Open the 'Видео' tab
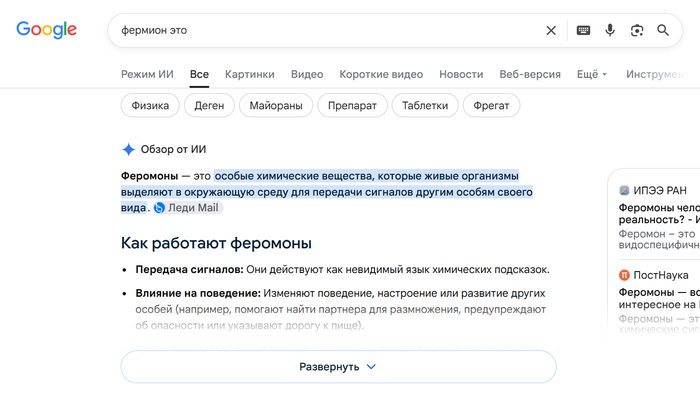 [x=307, y=74]
